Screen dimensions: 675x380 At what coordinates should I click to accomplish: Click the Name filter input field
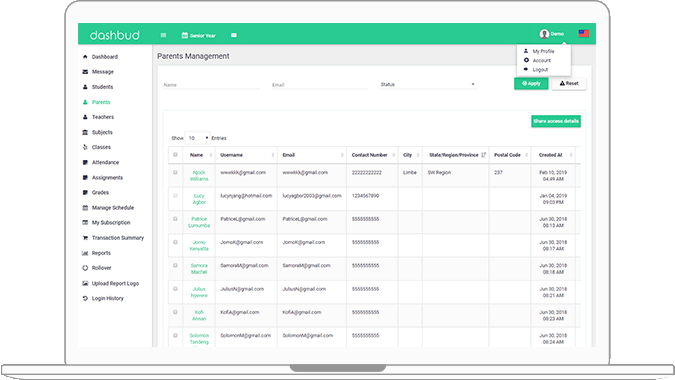211,85
